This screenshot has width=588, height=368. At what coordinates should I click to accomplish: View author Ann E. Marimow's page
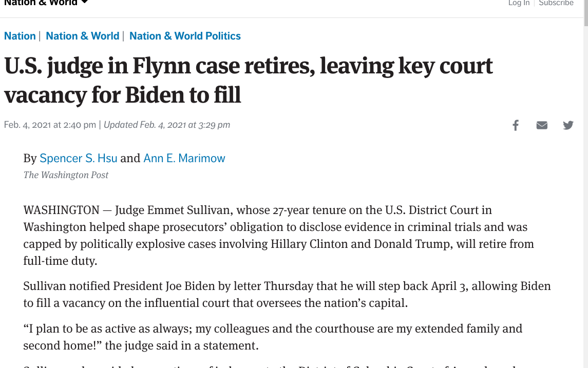pyautogui.click(x=184, y=158)
